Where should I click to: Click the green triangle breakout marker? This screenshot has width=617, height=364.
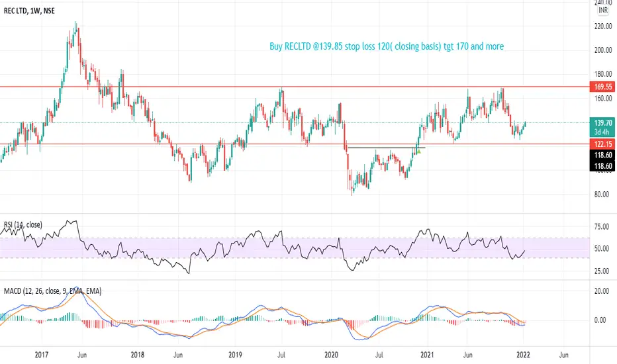point(419,151)
